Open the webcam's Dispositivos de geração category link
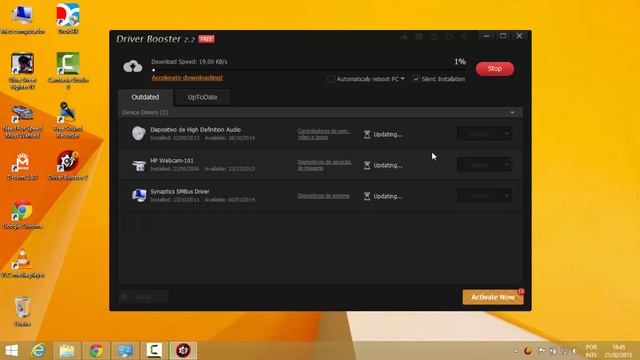640x360 pixels. click(x=324, y=165)
